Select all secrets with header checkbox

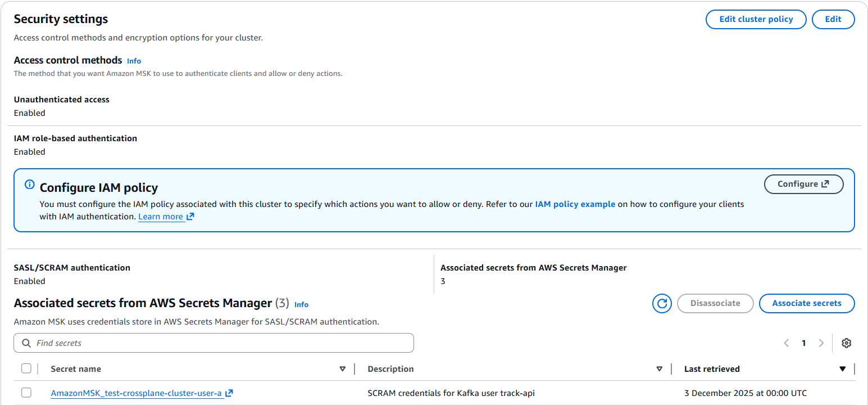pos(26,369)
